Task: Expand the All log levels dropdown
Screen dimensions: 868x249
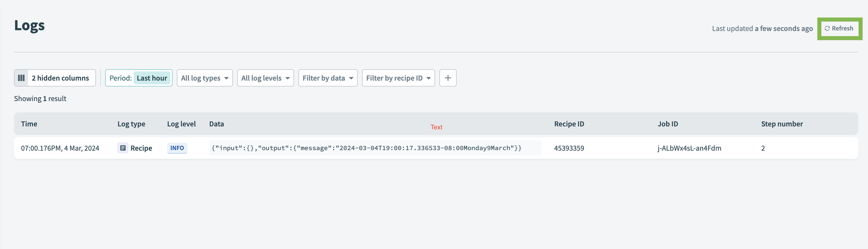Action: tap(265, 78)
